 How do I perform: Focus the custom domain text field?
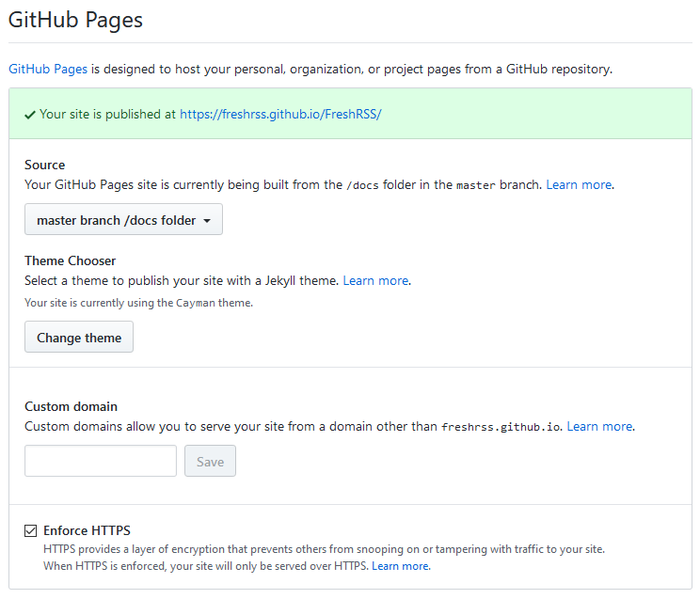pos(101,461)
